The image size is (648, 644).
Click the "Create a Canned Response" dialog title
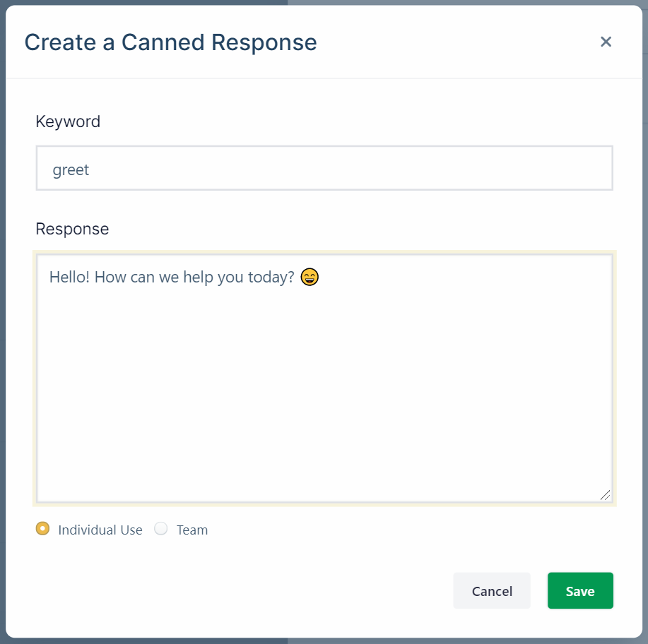coord(170,42)
